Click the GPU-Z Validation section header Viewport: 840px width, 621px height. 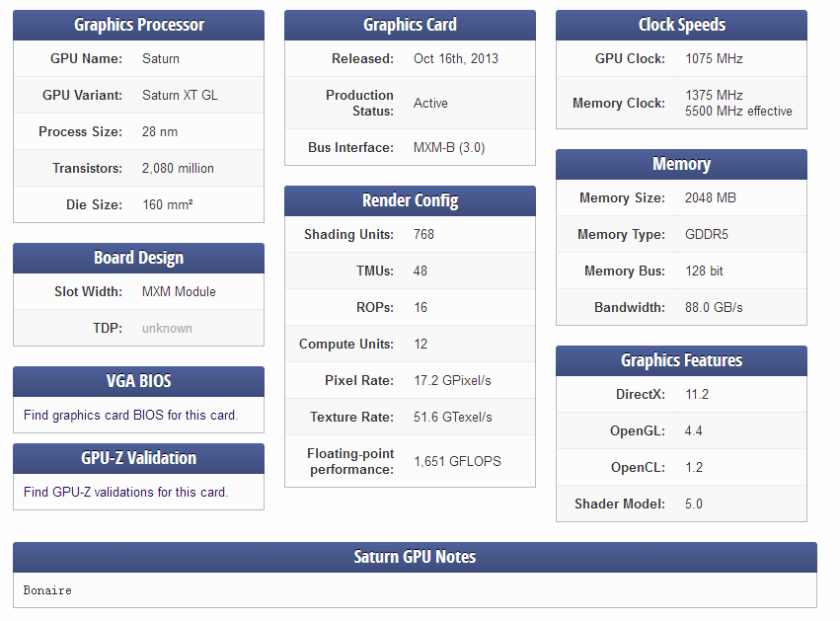(139, 459)
